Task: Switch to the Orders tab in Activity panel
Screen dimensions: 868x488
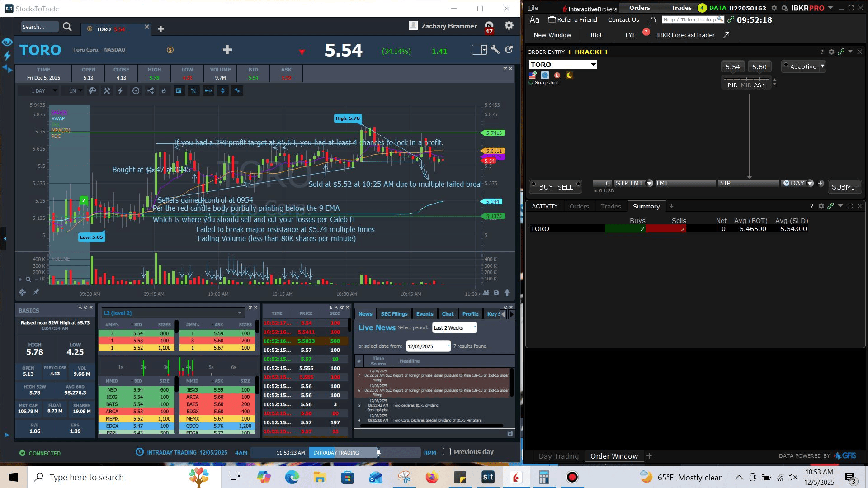Action: [579, 206]
